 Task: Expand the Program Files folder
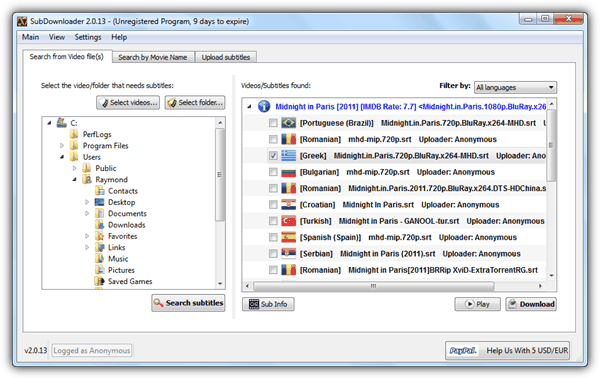point(62,145)
